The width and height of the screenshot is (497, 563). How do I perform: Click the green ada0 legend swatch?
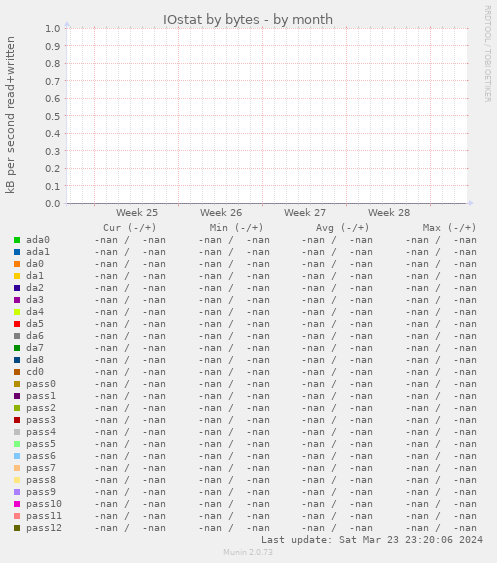tap(17, 240)
